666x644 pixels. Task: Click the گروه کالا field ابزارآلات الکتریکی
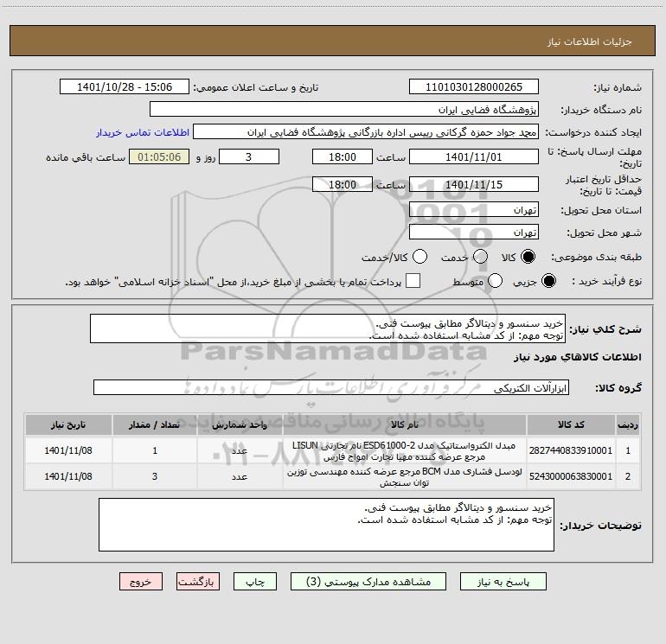pyautogui.click(x=331, y=387)
